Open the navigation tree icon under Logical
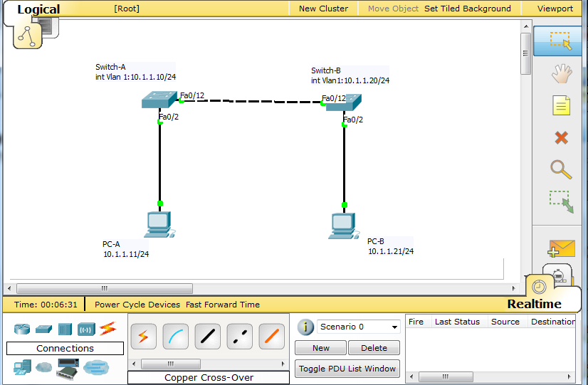588x385 pixels. [x=27, y=36]
